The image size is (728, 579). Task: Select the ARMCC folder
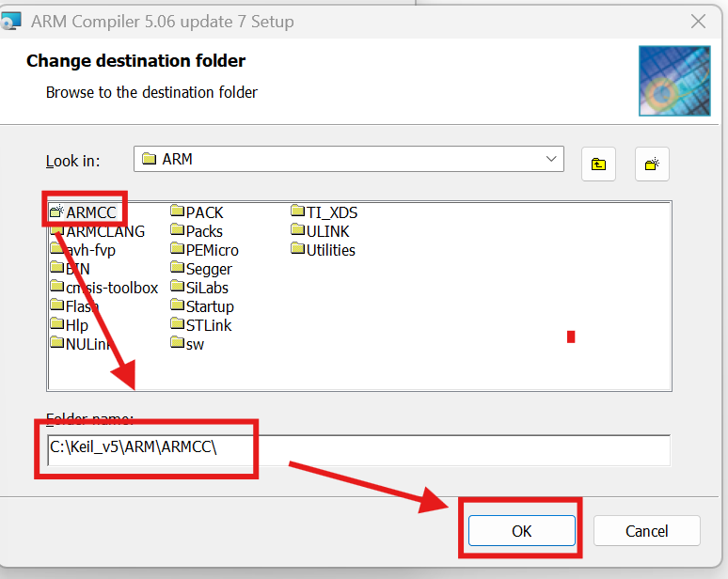point(83,212)
